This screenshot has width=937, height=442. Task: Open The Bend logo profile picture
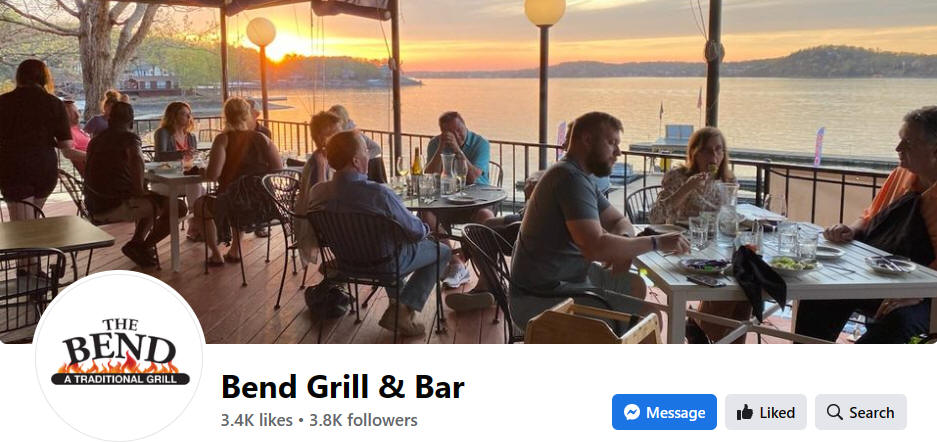pyautogui.click(x=120, y=356)
